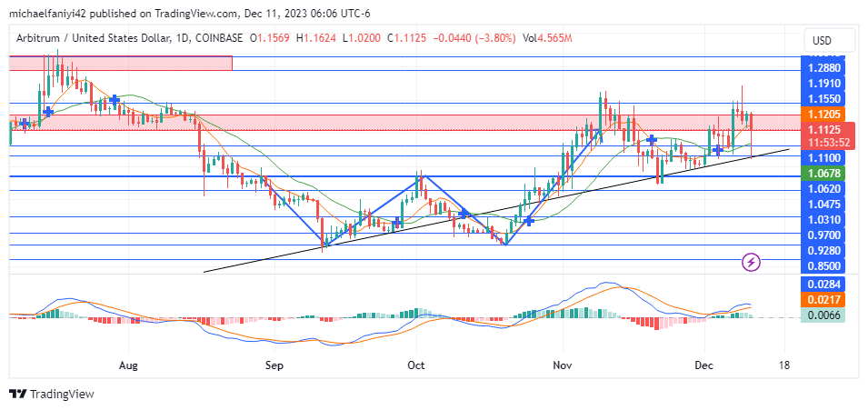Click the 1.1550 price axis label
The height and width of the screenshot is (410, 868).
point(824,98)
